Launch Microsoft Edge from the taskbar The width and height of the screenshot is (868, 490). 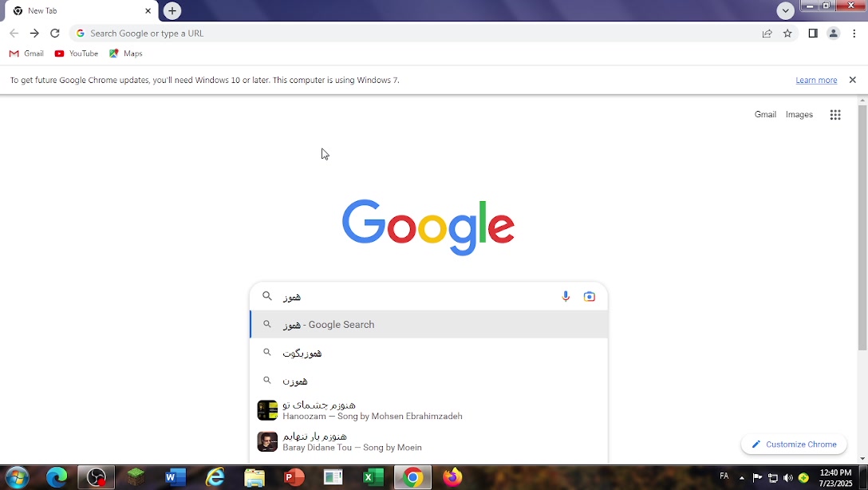[x=57, y=477]
